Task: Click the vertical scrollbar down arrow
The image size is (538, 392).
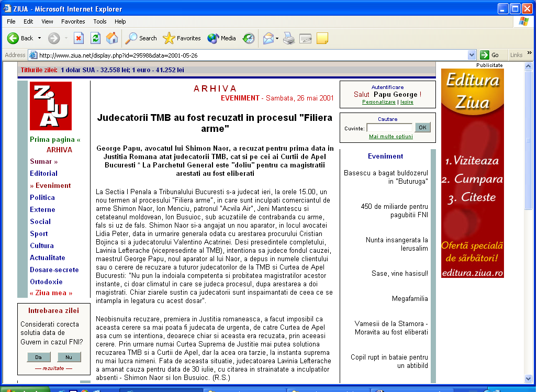Action: pos(529,378)
